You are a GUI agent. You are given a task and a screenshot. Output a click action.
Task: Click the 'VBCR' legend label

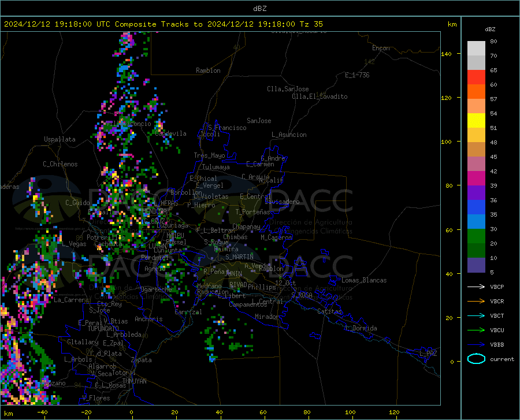click(497, 302)
